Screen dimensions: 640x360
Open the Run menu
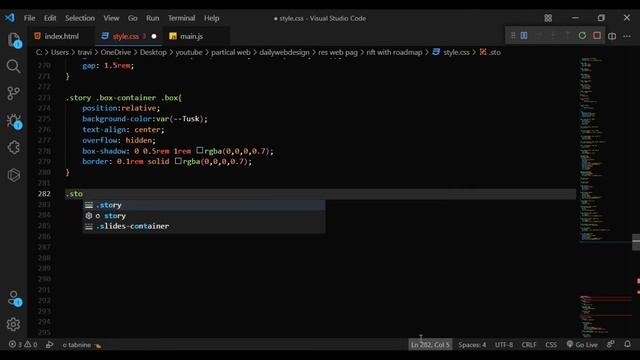153,18
